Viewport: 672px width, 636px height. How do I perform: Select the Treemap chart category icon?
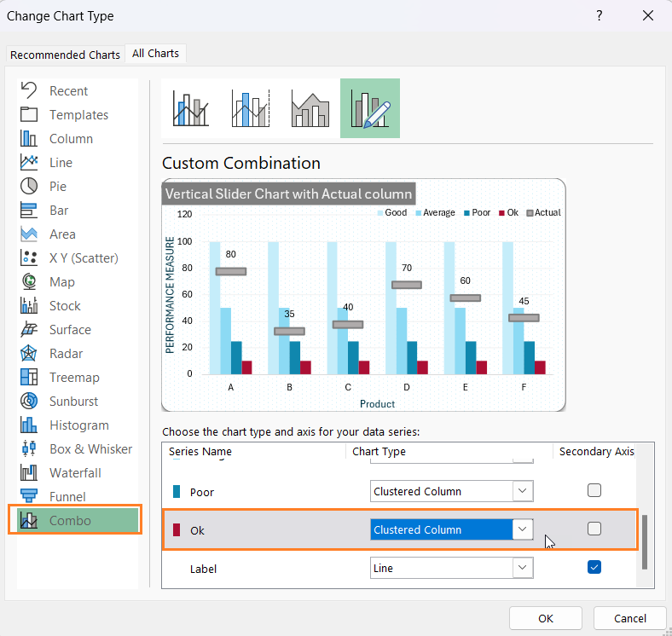pos(29,377)
